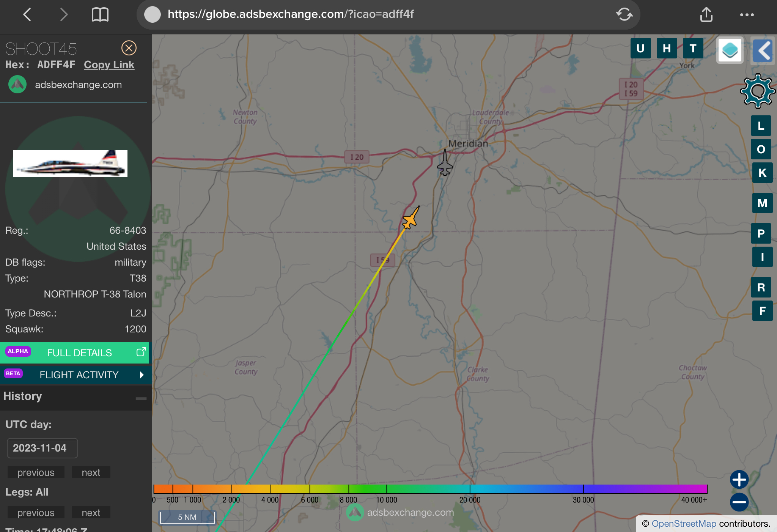
Task: Open the T-38 aircraft photo thumbnail
Action: tap(70, 164)
